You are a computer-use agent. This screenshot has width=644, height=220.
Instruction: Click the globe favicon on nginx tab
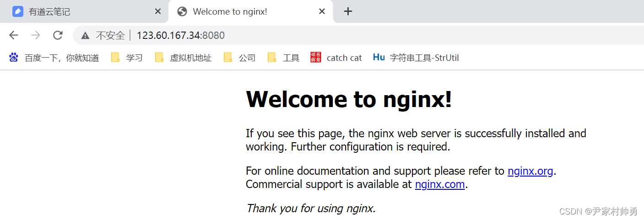pyautogui.click(x=182, y=11)
